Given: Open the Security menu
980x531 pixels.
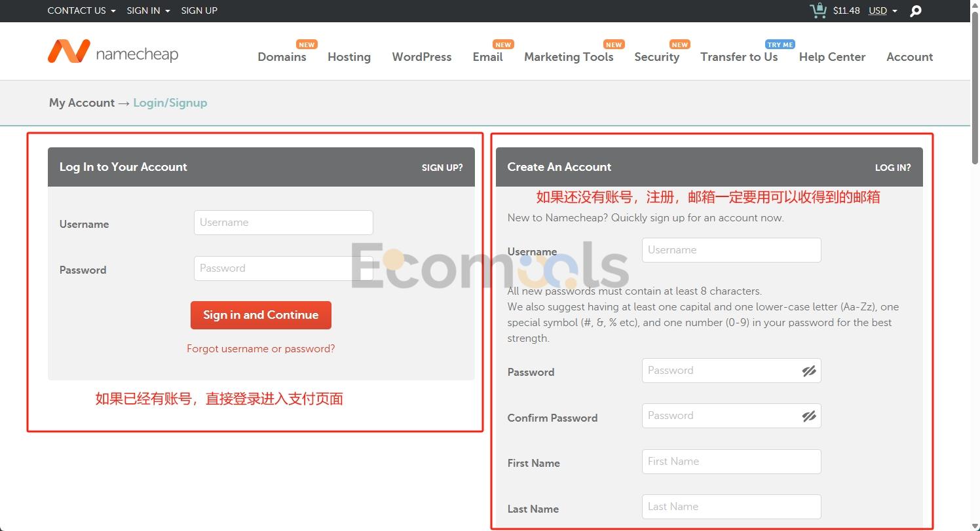Looking at the screenshot, I should [657, 57].
